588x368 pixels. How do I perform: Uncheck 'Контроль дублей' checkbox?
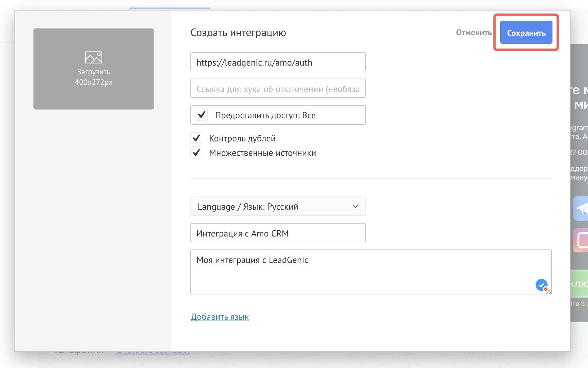click(x=196, y=138)
